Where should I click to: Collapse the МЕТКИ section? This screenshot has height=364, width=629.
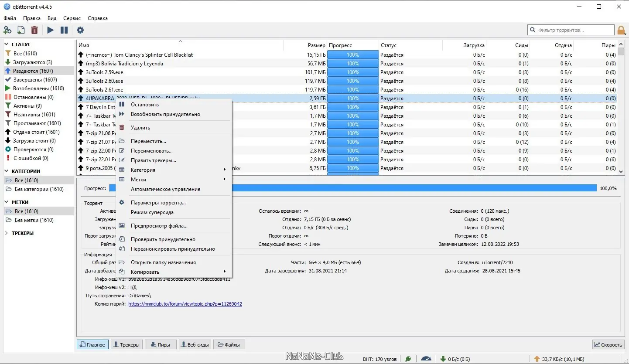point(7,202)
